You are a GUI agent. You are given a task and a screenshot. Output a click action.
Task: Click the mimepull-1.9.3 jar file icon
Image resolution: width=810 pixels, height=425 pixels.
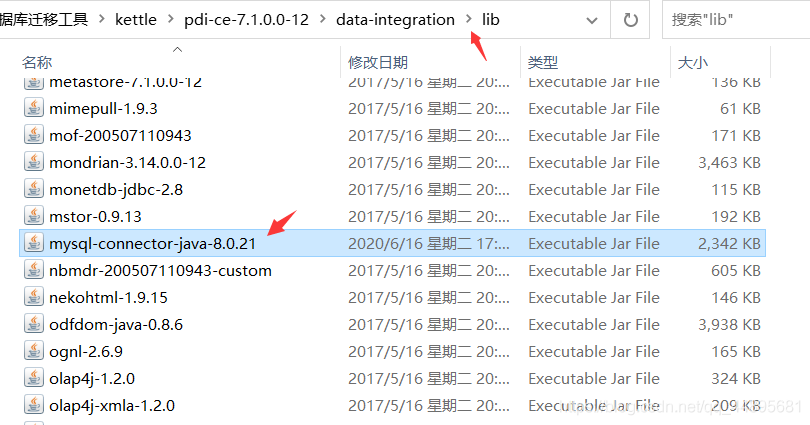pyautogui.click(x=34, y=108)
